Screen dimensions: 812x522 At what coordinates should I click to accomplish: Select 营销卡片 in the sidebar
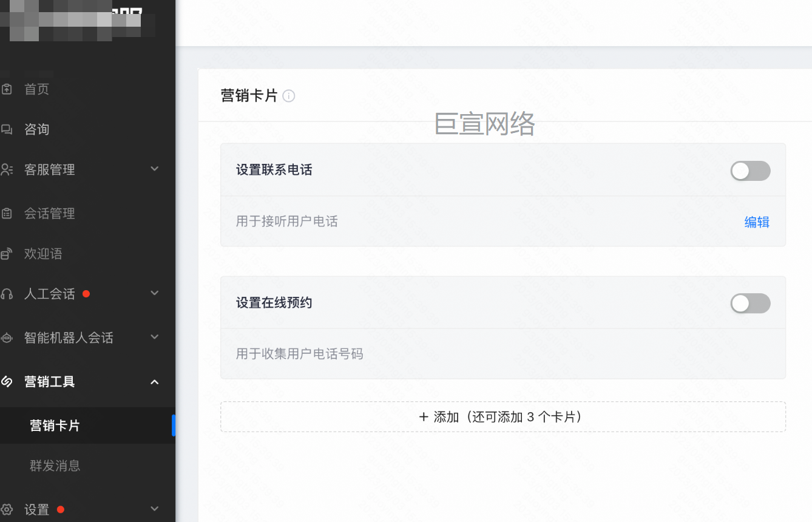[x=55, y=425]
